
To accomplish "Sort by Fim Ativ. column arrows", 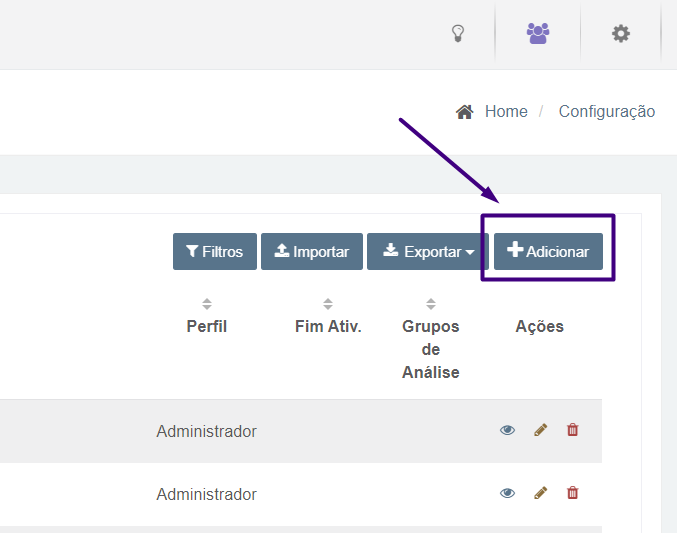I will pos(328,304).
